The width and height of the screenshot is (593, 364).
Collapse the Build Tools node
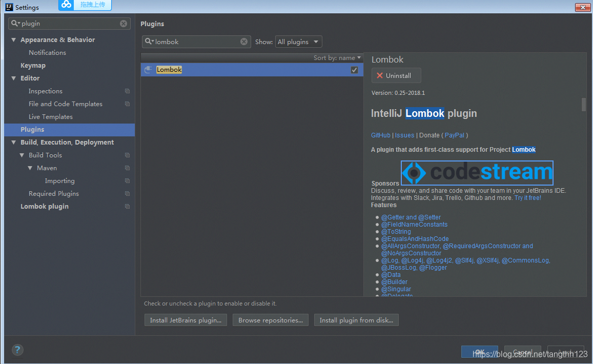click(x=22, y=155)
